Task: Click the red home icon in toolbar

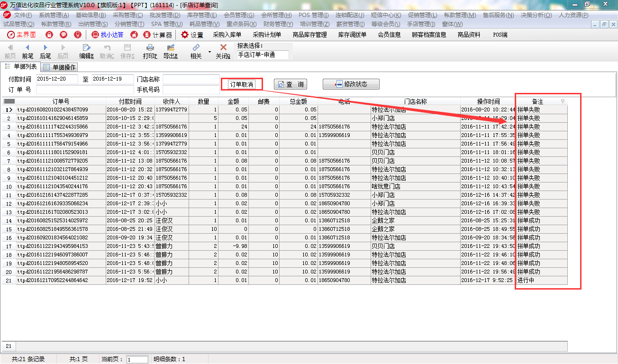Action: [134, 35]
